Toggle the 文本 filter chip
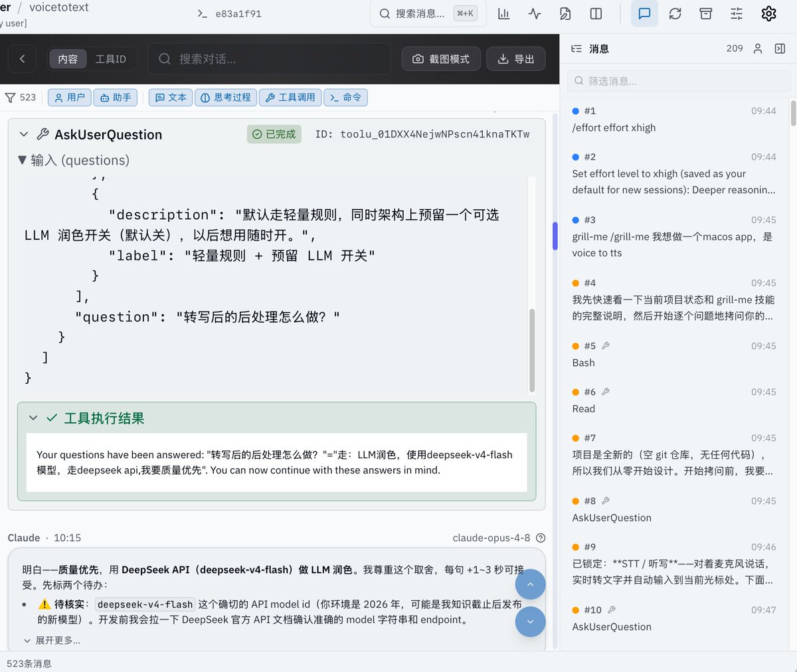 171,98
